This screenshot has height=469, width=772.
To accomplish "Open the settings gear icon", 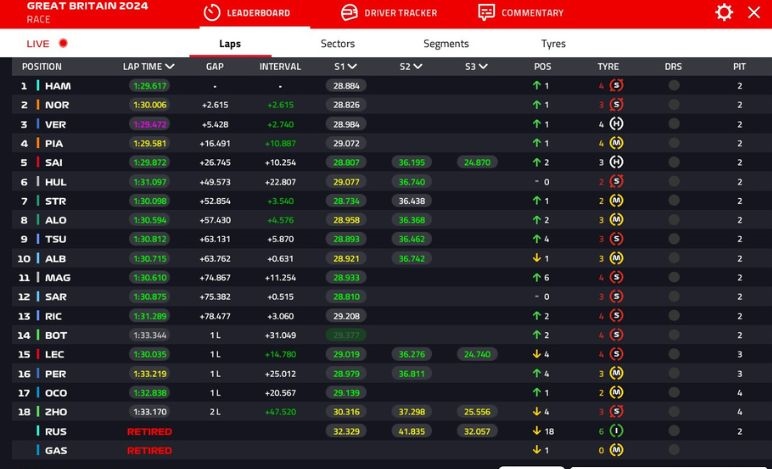I will pyautogui.click(x=724, y=13).
